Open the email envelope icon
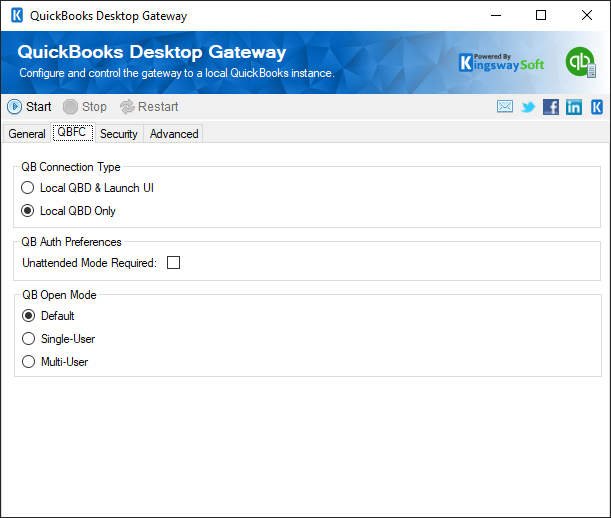The width and height of the screenshot is (611, 518). [505, 106]
